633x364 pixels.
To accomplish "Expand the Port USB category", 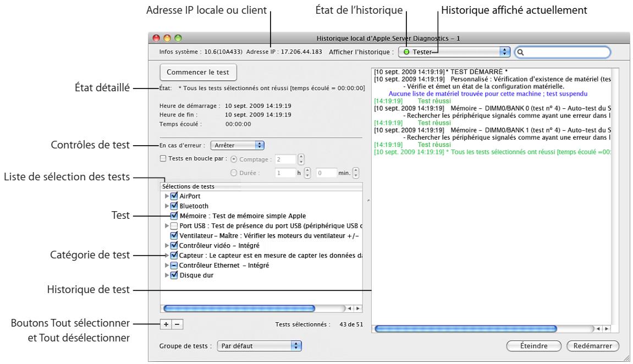I will click(x=167, y=225).
